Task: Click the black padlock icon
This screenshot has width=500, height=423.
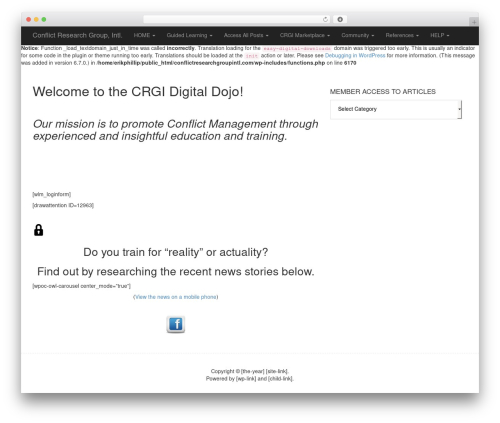Action: click(39, 230)
